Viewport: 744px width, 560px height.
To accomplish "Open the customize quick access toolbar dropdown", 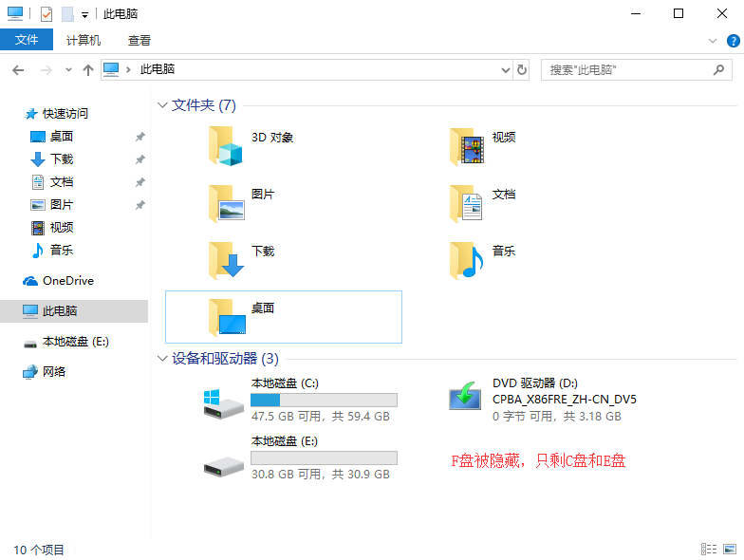I will [84, 15].
